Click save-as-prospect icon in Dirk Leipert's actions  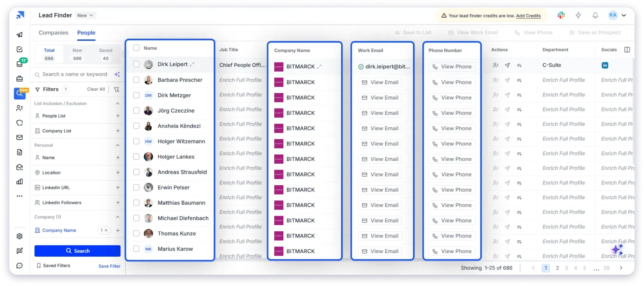click(496, 65)
